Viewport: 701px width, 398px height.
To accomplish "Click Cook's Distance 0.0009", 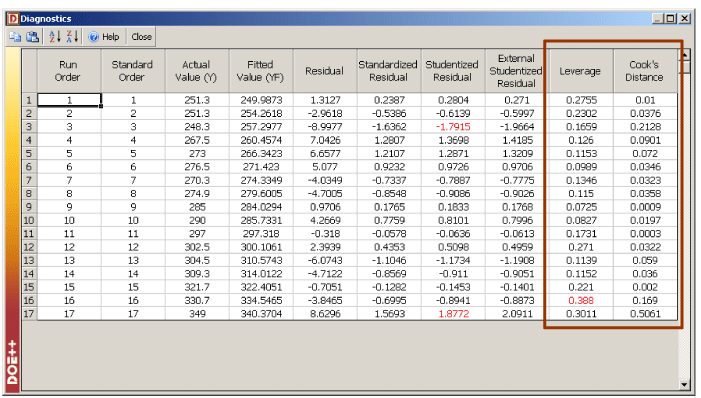I will pos(645,207).
